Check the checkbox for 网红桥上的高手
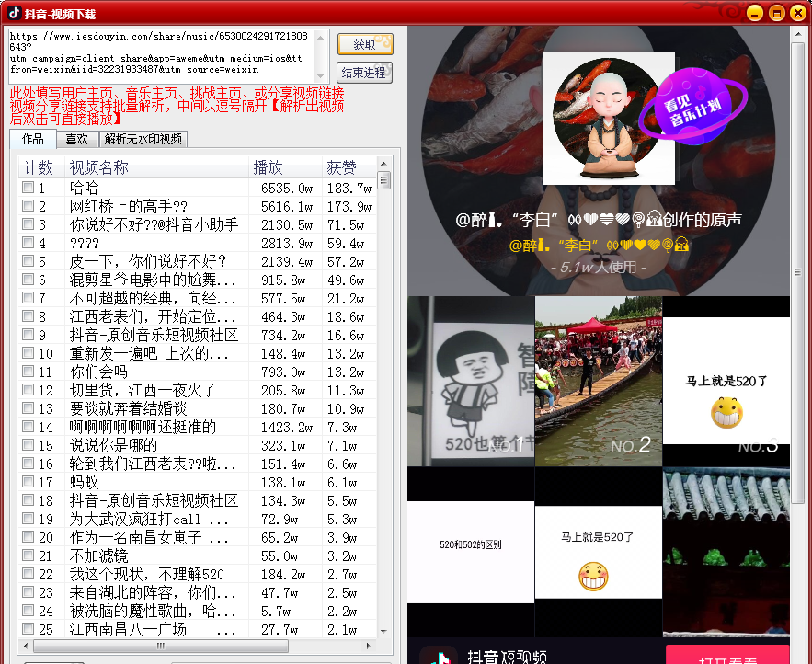The height and width of the screenshot is (664, 812). tap(28, 206)
